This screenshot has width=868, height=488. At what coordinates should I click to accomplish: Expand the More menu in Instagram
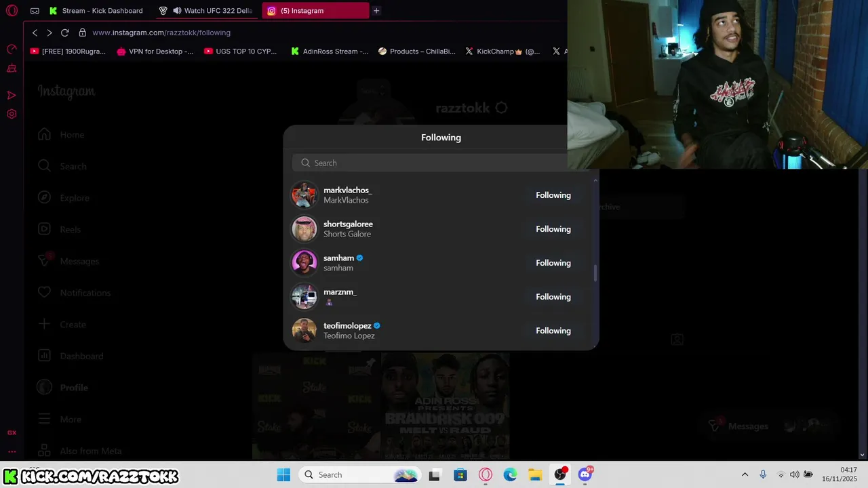click(x=59, y=420)
